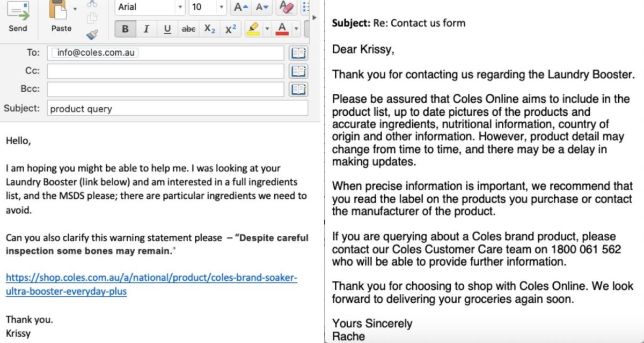Open address book for Bcc field
This screenshot has width=644, height=343.
point(298,89)
